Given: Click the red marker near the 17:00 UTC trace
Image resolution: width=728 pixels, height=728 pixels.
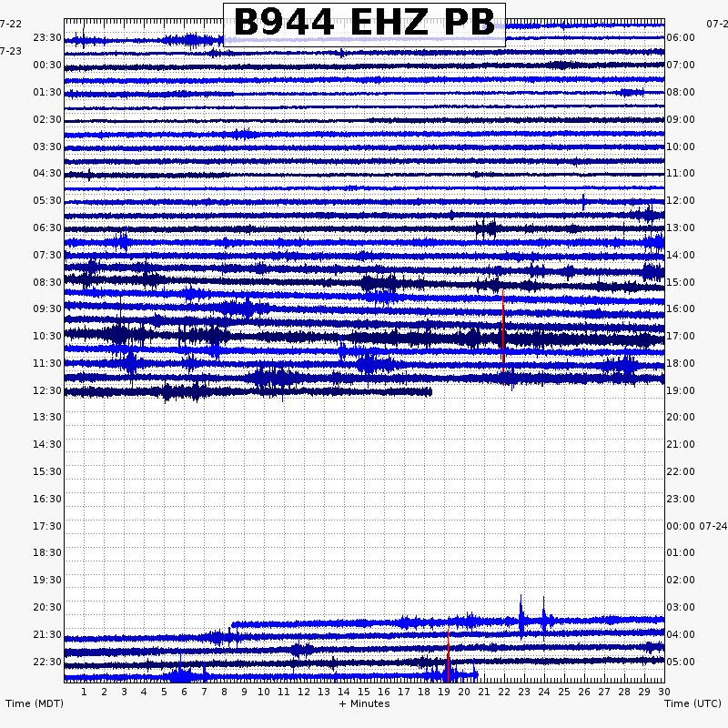Looking at the screenshot, I should coord(503,337).
